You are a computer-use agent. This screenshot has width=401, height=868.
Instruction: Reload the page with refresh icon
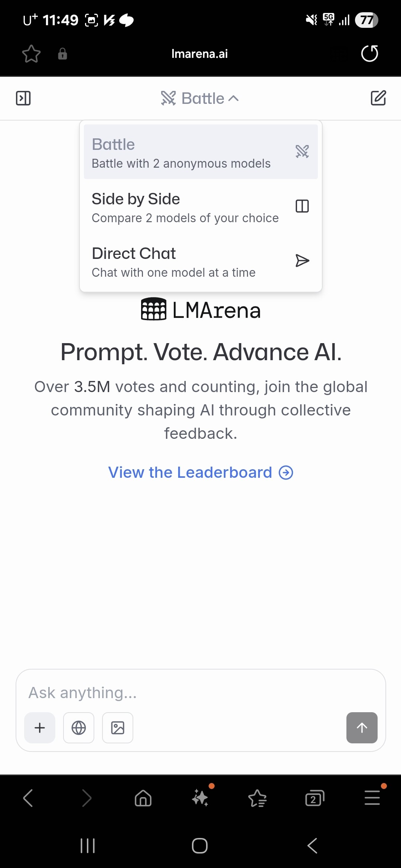tap(369, 53)
